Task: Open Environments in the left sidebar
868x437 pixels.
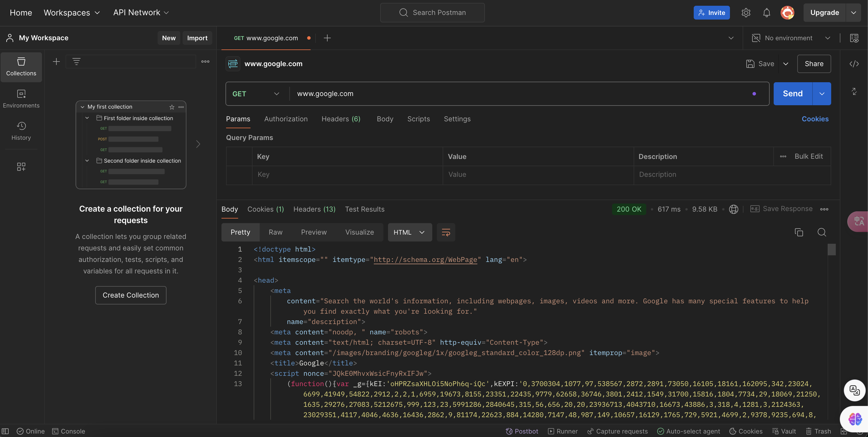Action: 21,99
